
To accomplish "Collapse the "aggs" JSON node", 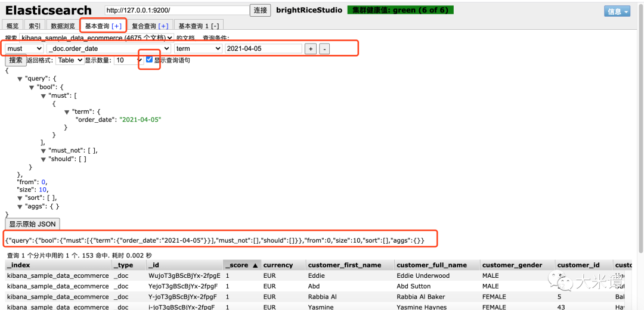I will point(20,206).
